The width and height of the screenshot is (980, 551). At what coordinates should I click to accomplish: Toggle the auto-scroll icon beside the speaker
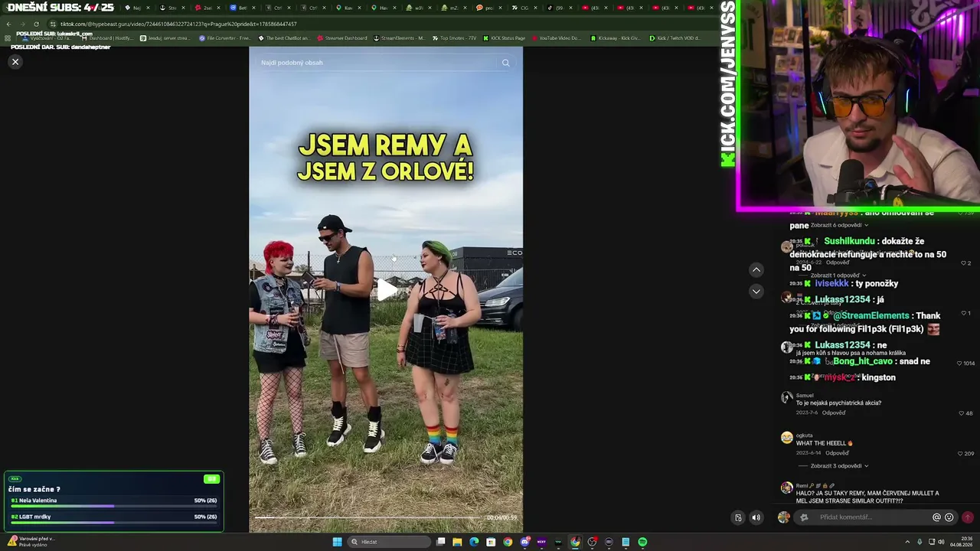(738, 517)
